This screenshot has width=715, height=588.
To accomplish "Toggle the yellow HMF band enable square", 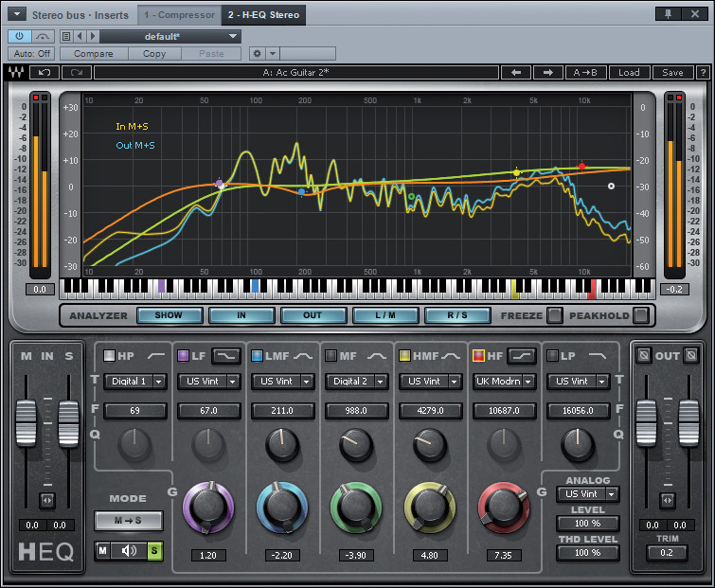I will pyautogui.click(x=404, y=355).
